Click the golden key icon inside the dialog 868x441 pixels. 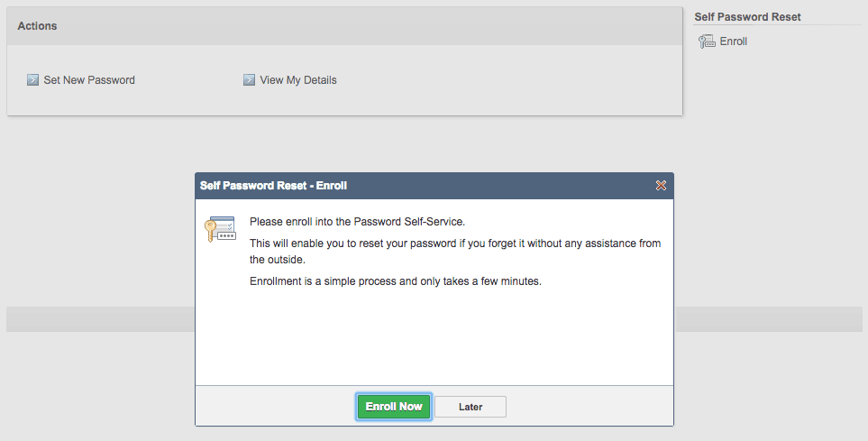click(x=220, y=229)
